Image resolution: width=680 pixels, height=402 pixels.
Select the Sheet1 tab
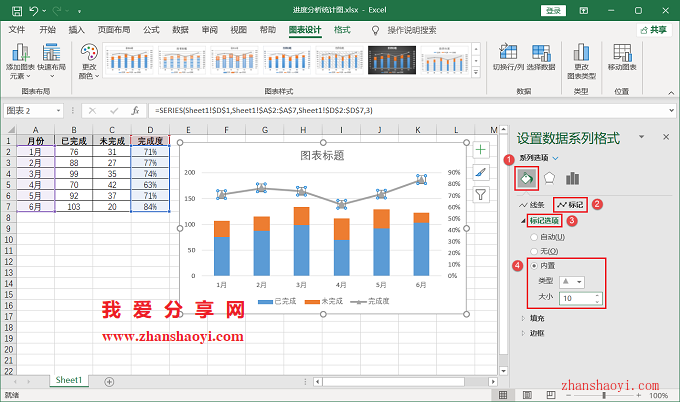(69, 380)
